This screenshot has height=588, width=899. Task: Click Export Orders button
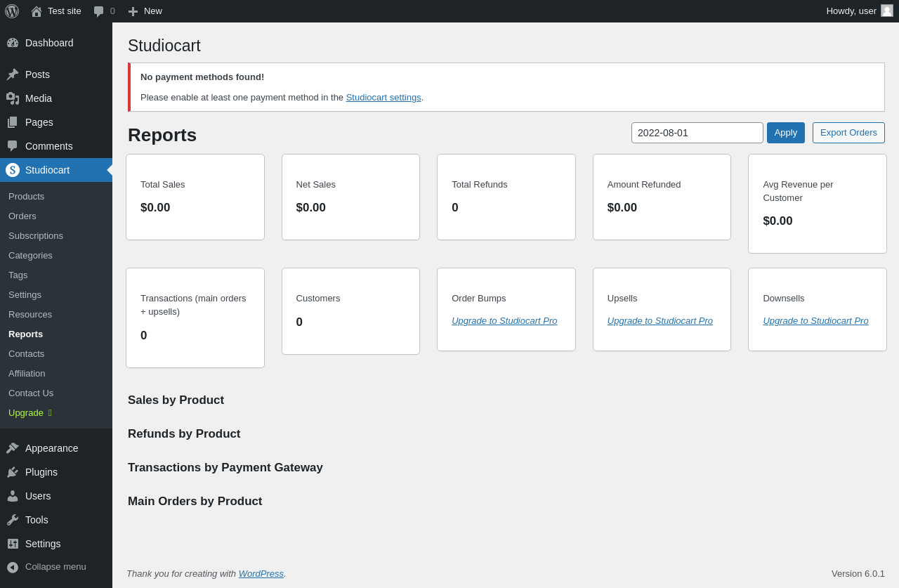[848, 133]
